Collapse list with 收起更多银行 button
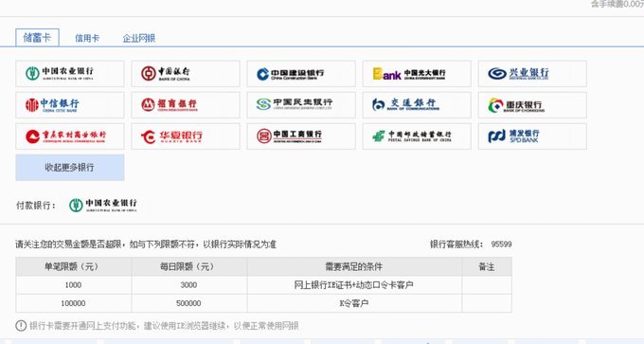644x344 pixels. point(70,168)
